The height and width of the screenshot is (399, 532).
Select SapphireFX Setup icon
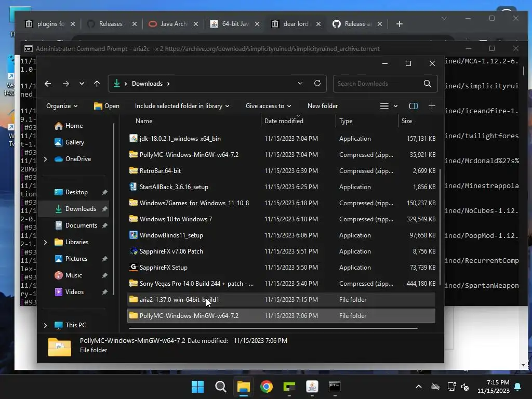tap(134, 268)
